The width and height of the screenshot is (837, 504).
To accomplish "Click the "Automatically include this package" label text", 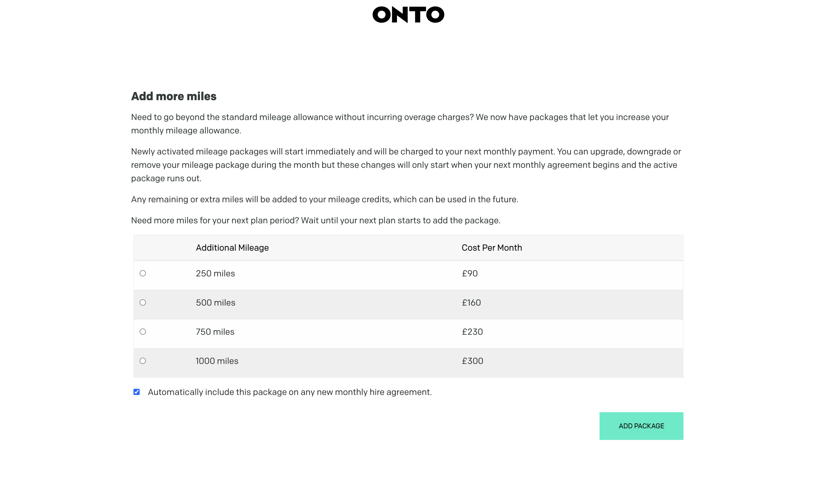I will (x=290, y=392).
